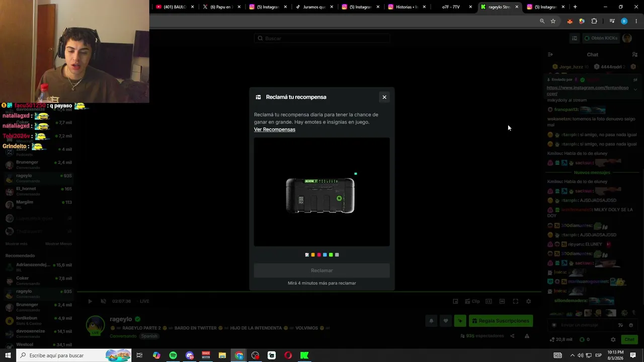Viewport: 644px width, 362px height.
Task: Share the stream with the share icon
Action: [512, 336]
